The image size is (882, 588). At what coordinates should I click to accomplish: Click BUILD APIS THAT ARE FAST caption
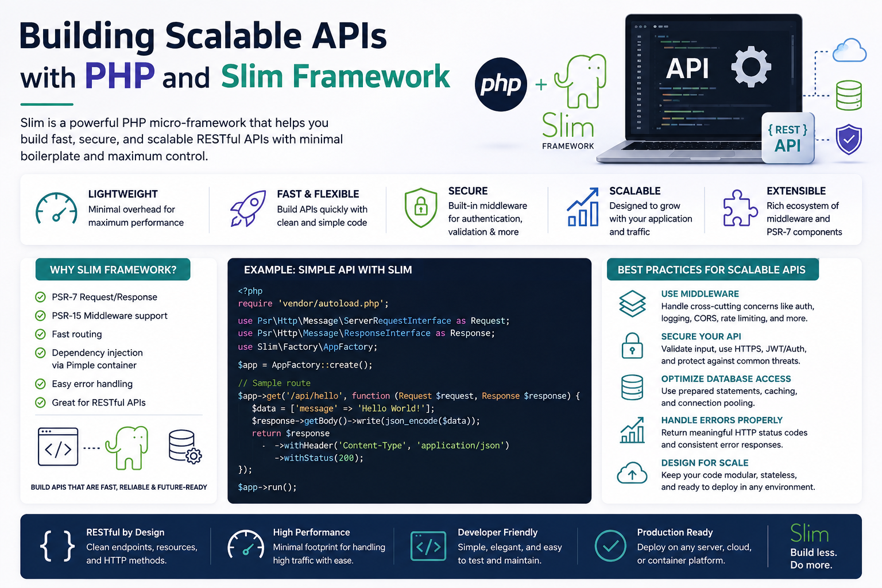[119, 487]
